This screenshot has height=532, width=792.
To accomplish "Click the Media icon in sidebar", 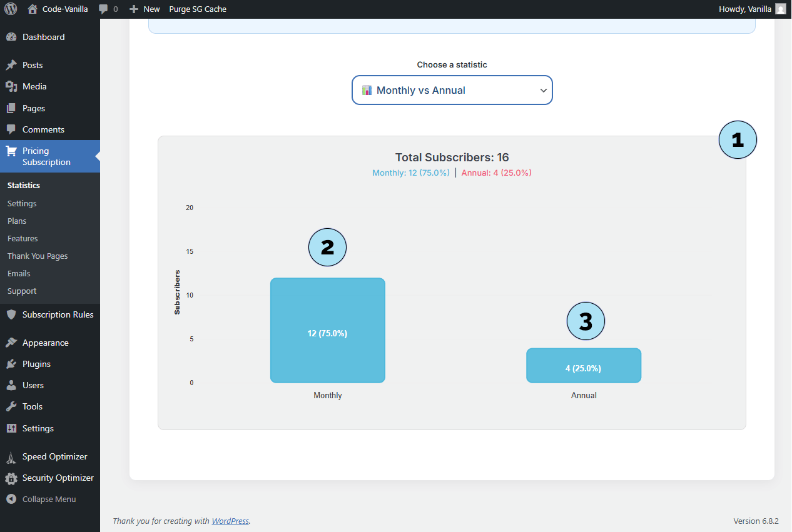I will [x=11, y=86].
